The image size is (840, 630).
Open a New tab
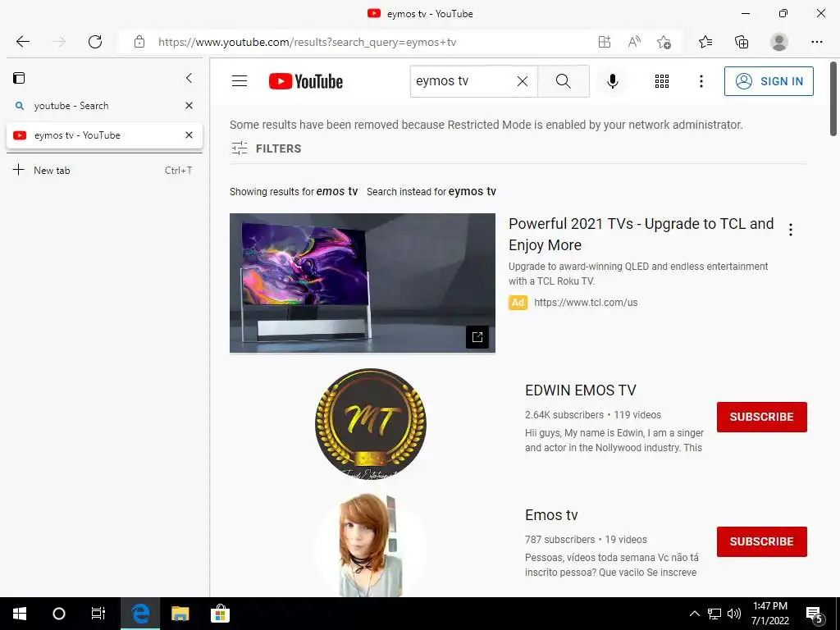point(102,171)
